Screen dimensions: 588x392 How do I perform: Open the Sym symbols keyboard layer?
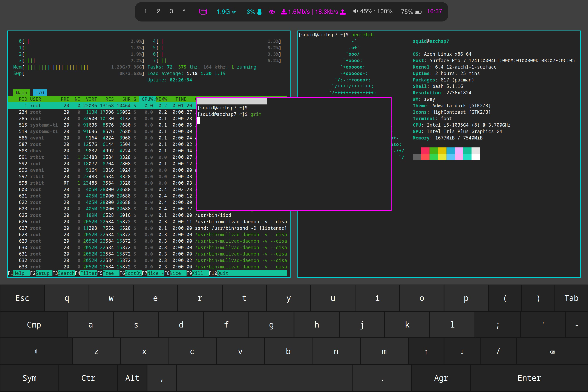[x=29, y=378]
